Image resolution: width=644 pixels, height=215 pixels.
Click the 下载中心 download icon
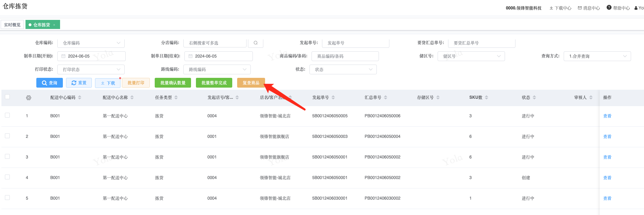(551, 8)
